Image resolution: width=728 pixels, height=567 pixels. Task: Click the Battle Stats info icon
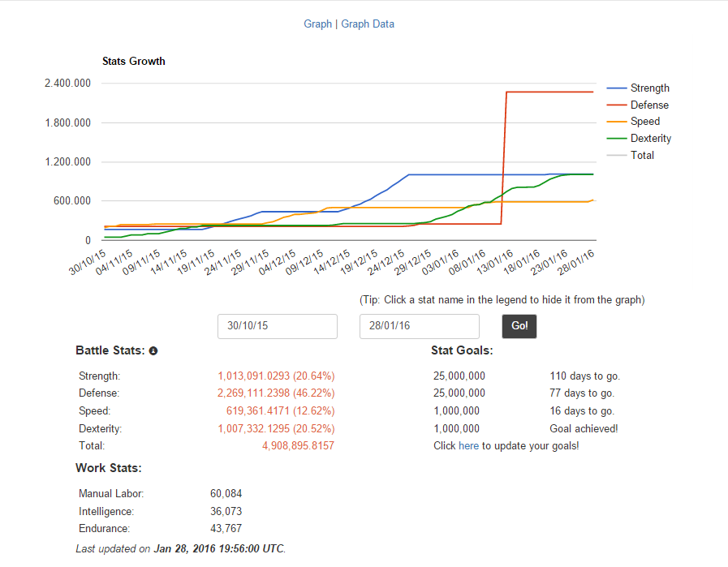click(153, 351)
